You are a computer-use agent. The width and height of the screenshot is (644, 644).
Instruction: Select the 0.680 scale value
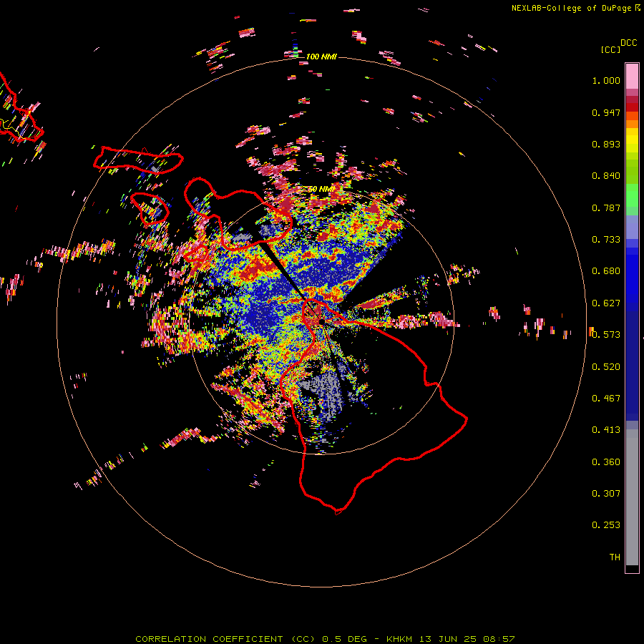point(606,271)
